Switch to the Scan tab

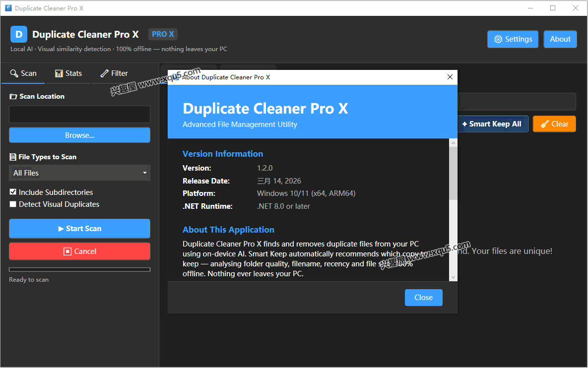[23, 73]
